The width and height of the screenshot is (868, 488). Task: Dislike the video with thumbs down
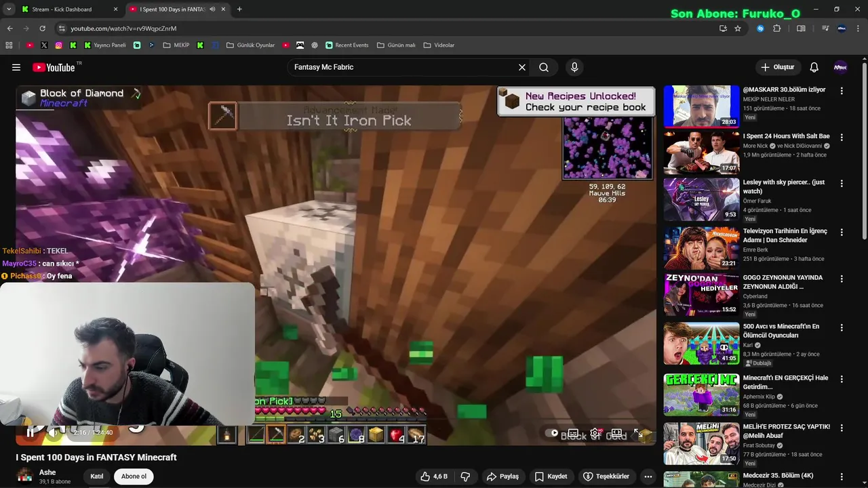pyautogui.click(x=465, y=476)
